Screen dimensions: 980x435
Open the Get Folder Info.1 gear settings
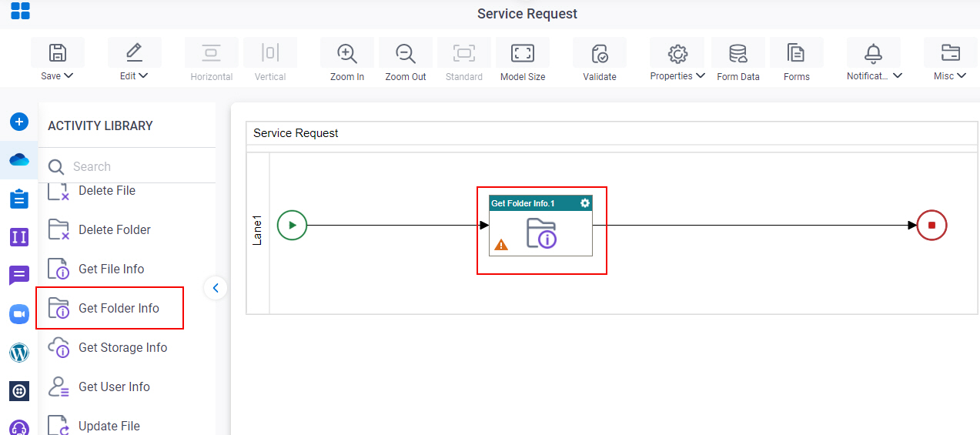pyautogui.click(x=585, y=203)
